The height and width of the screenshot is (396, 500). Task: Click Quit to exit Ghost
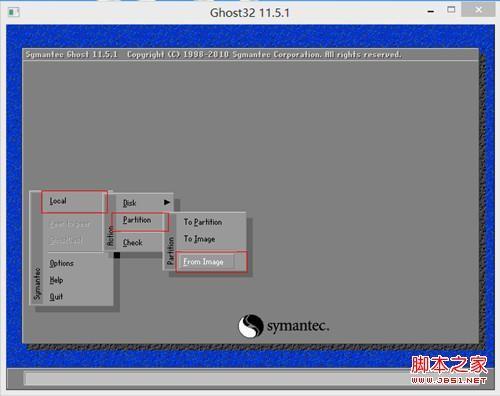pyautogui.click(x=56, y=296)
